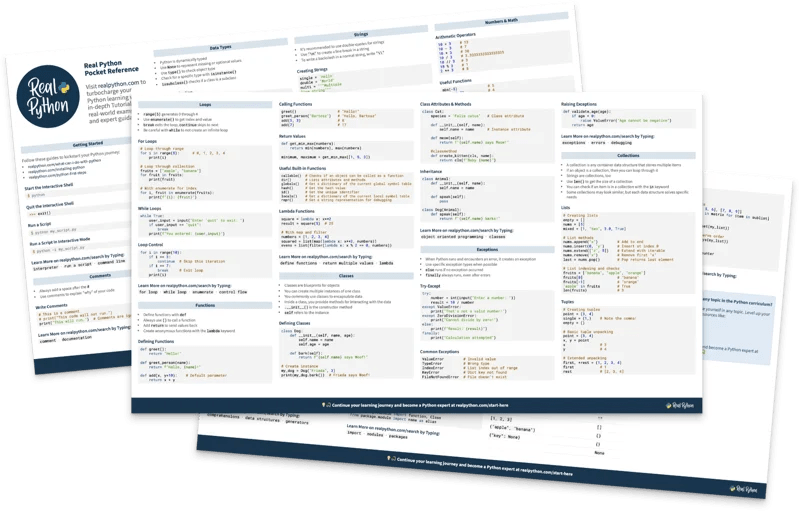Click 'exceptions · errors · debugging' search keywords
Screen dimensions: 800x511
click(596, 143)
